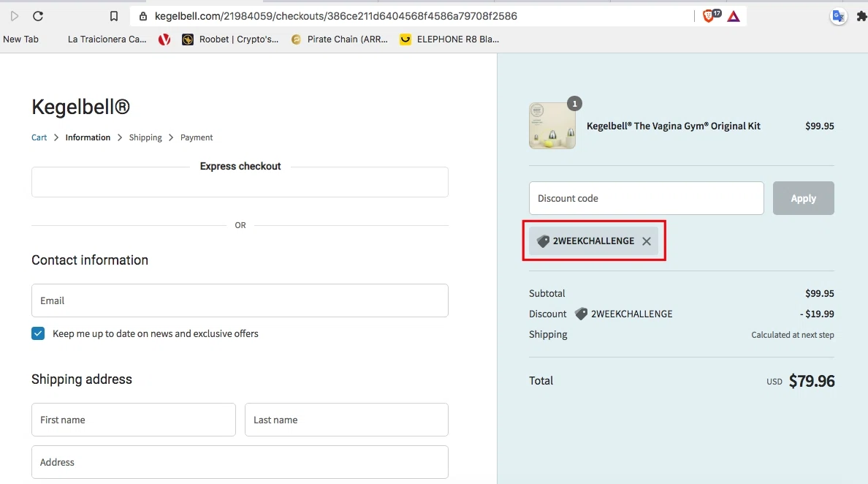
Task: Click the First name field
Action: [134, 420]
